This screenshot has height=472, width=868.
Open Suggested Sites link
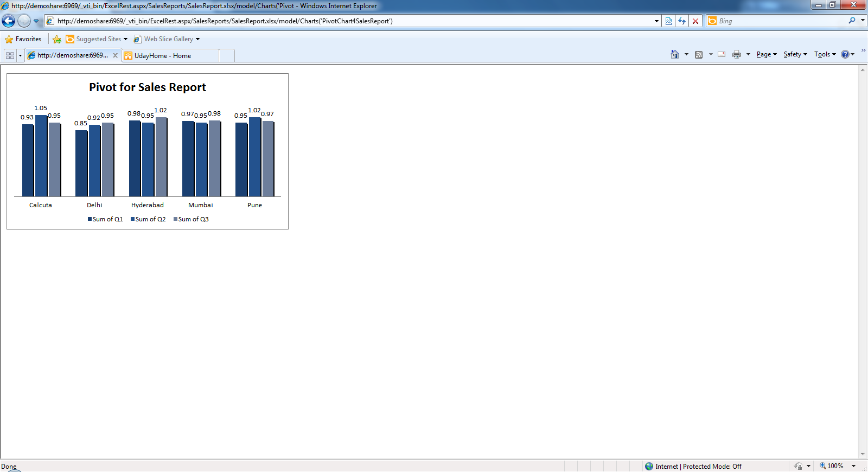tap(97, 39)
